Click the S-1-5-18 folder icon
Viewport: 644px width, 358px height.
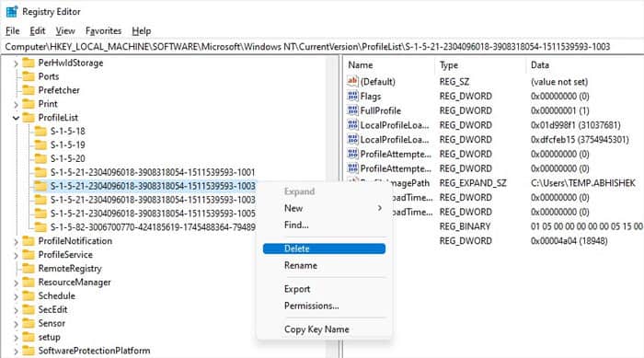40,131
